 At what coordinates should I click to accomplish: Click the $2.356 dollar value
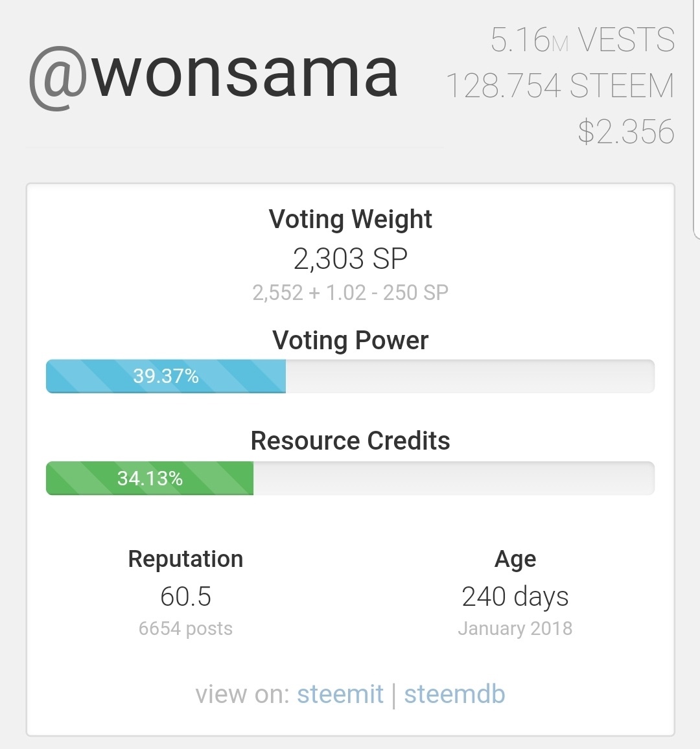pyautogui.click(x=626, y=132)
